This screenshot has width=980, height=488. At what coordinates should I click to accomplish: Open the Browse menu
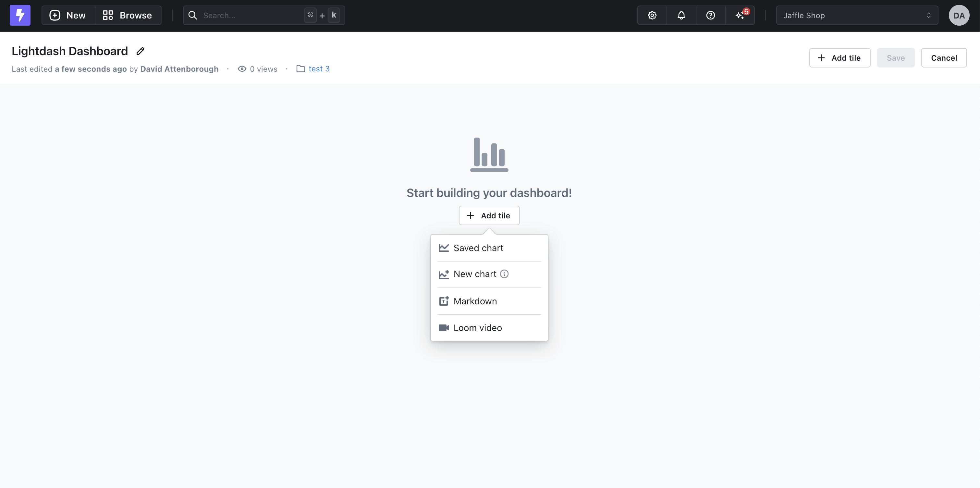(x=128, y=15)
